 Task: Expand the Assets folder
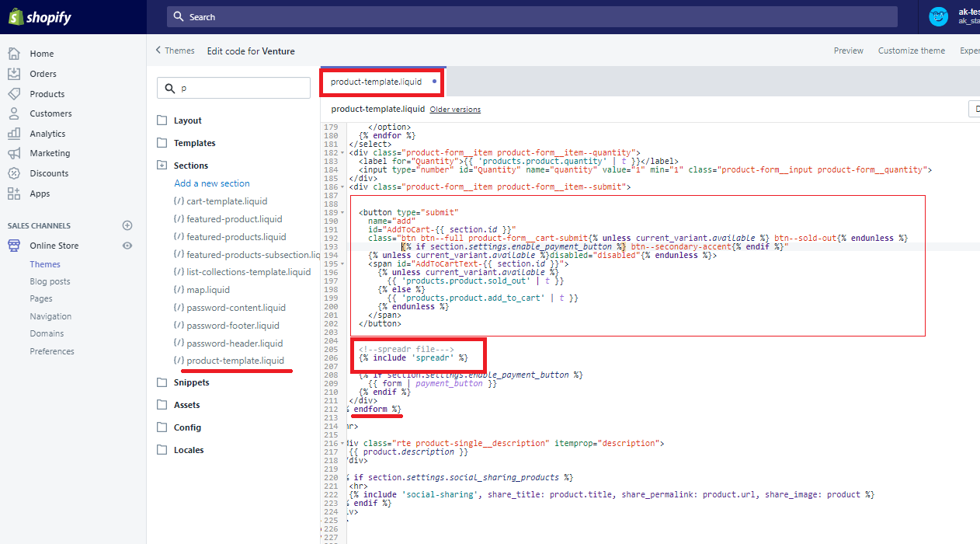click(x=162, y=405)
